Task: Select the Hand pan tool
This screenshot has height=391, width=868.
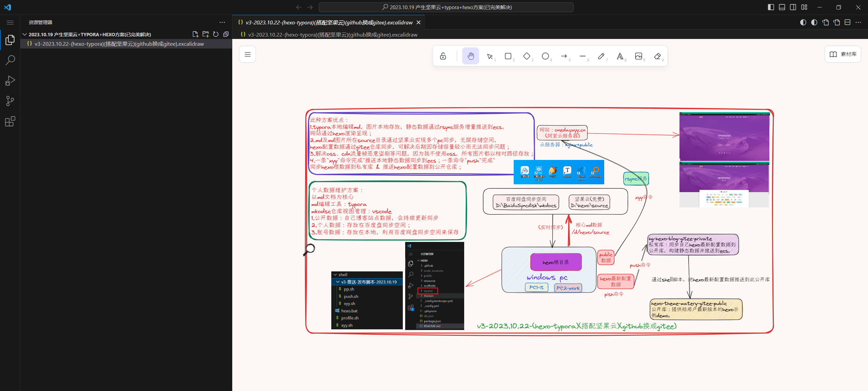Action: coord(471,56)
